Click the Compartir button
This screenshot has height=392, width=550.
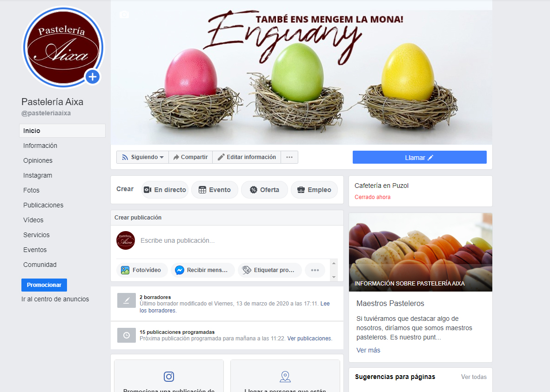click(190, 157)
